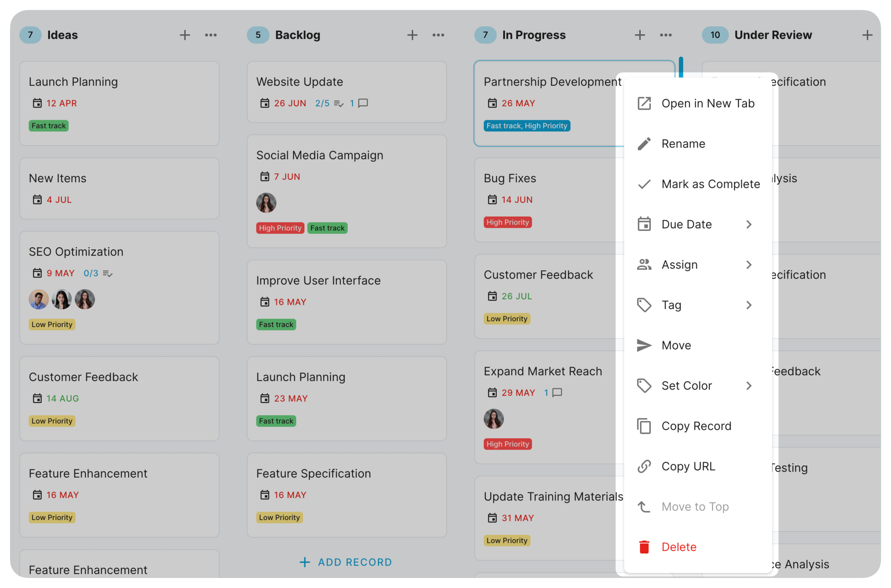Click the Fast track, High Priority tag
This screenshot has height=588, width=891.
[x=527, y=126]
